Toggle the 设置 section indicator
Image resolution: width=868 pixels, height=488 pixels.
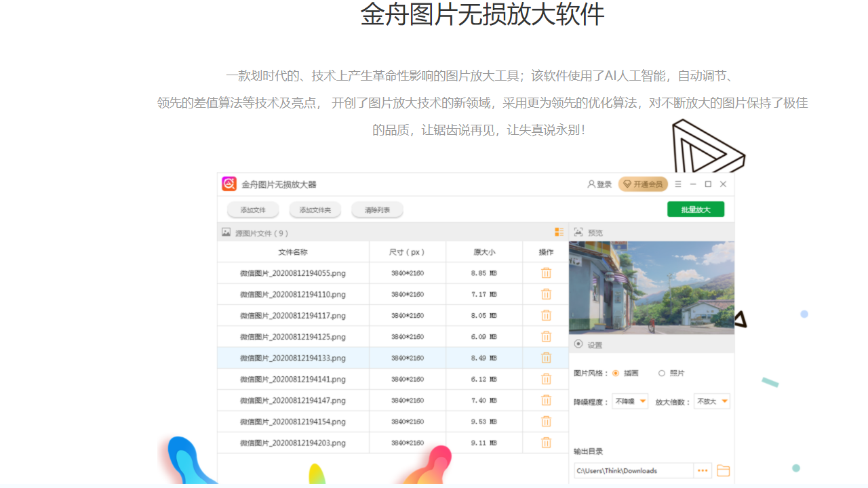point(578,344)
